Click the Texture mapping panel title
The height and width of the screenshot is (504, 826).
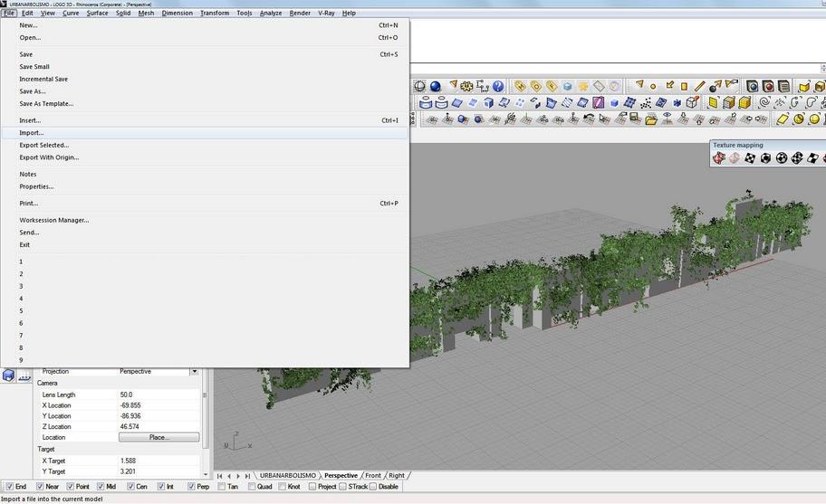coord(737,145)
